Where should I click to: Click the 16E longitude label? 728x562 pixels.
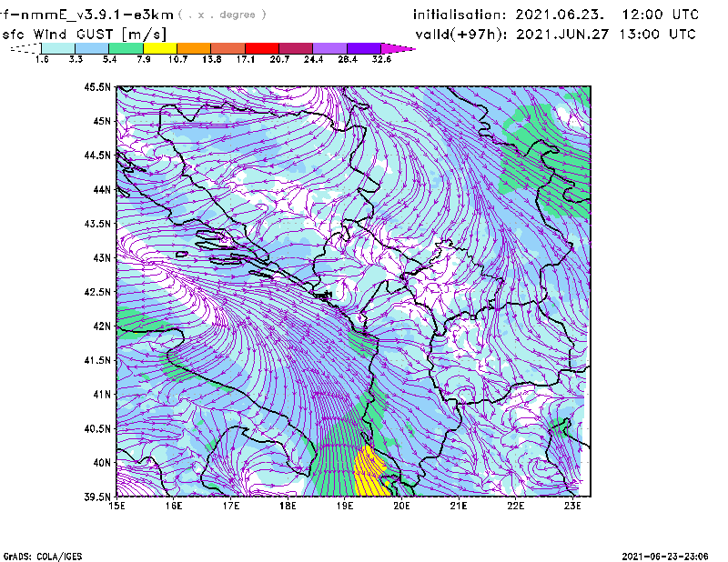[174, 506]
